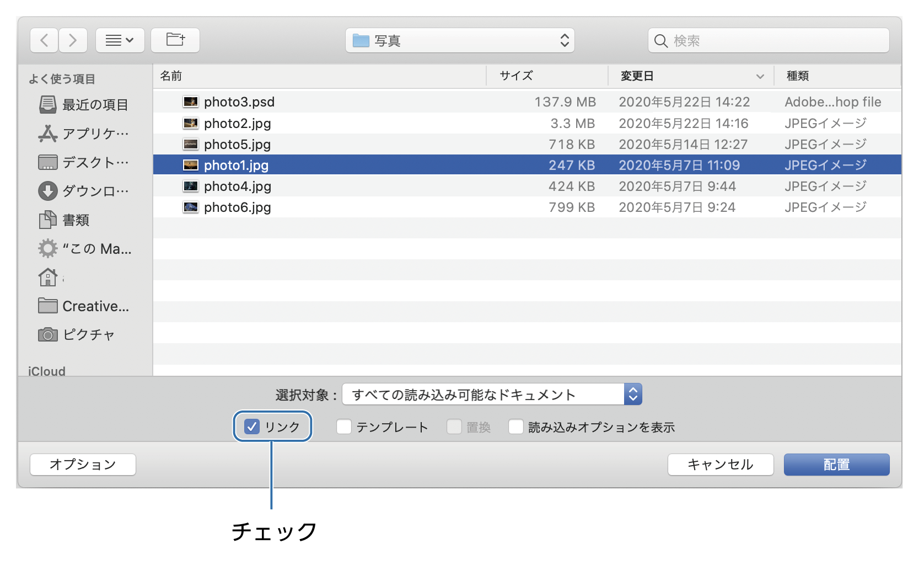Select the photo5.jpg thumbnail icon
The height and width of the screenshot is (565, 924).
coord(191,144)
